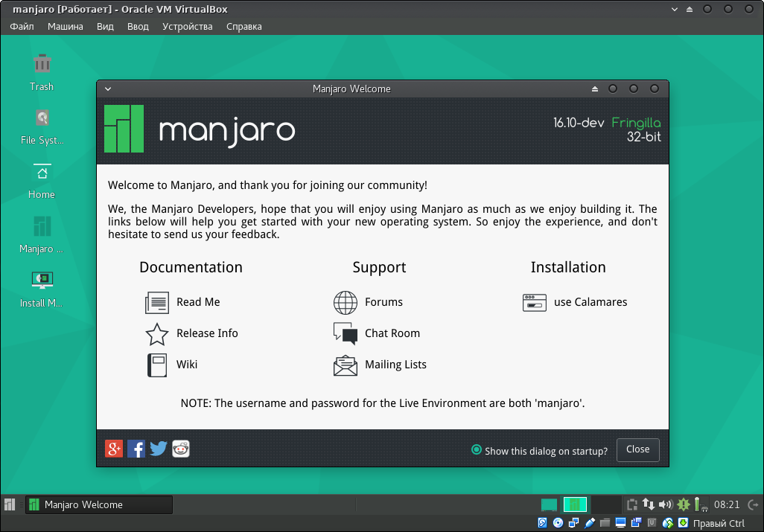The image size is (764, 532).
Task: Open the Справка menu
Action: point(244,27)
